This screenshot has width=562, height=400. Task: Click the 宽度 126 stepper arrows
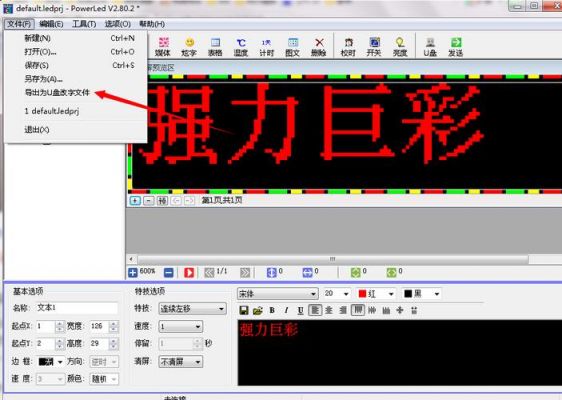click(x=114, y=326)
